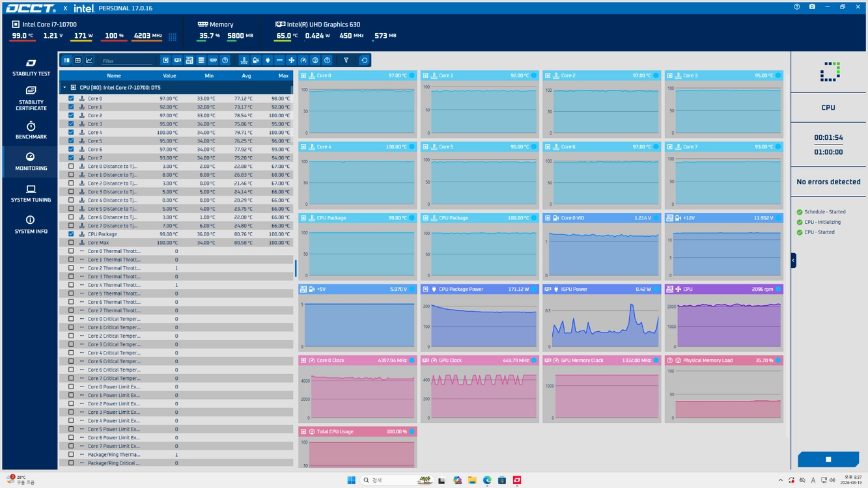Sort table by Value column

(x=169, y=76)
